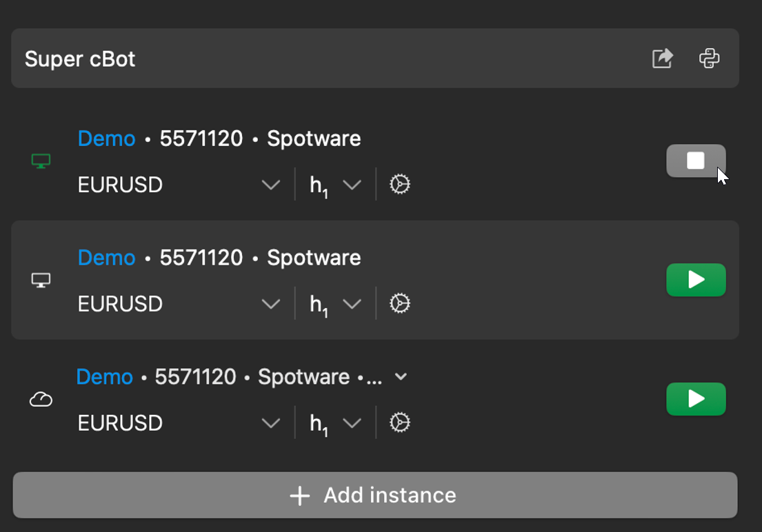The image size is (762, 532).
Task: Open settings gear of the first instance
Action: click(400, 185)
